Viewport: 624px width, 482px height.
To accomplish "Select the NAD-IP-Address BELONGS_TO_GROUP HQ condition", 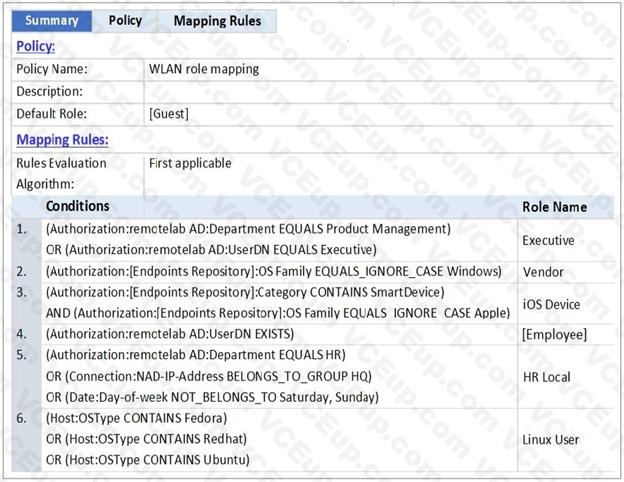I will tap(209, 376).
